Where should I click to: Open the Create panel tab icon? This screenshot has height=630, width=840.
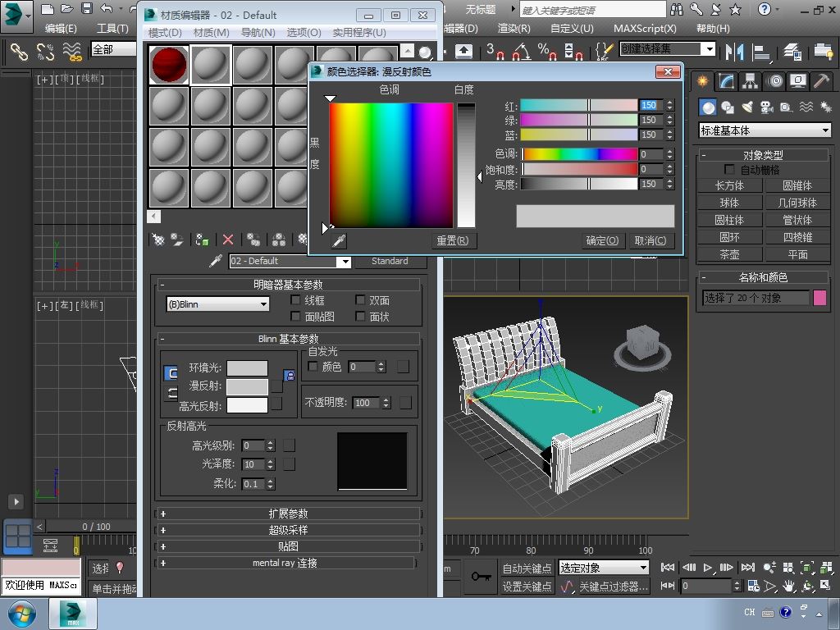point(702,81)
